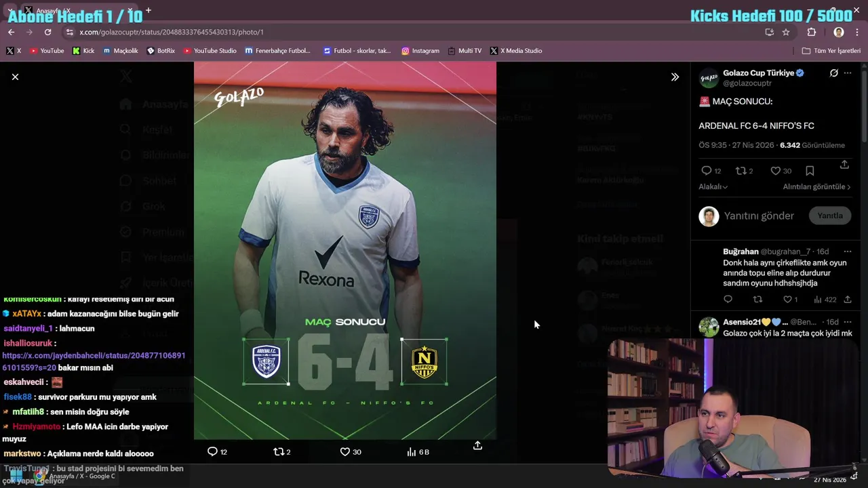Open the more options menu of Golazo tweet
Image resolution: width=868 pixels, height=488 pixels.
[x=848, y=73]
